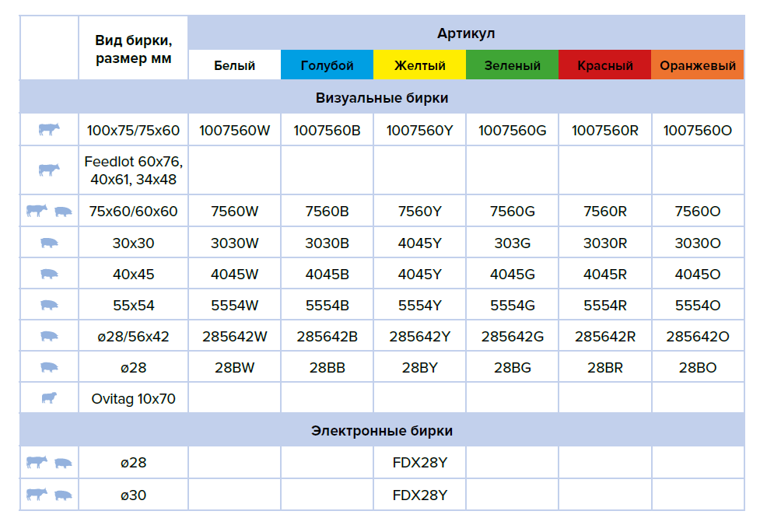Click article code 28BO
The width and height of the screenshot is (781, 532).
697,368
